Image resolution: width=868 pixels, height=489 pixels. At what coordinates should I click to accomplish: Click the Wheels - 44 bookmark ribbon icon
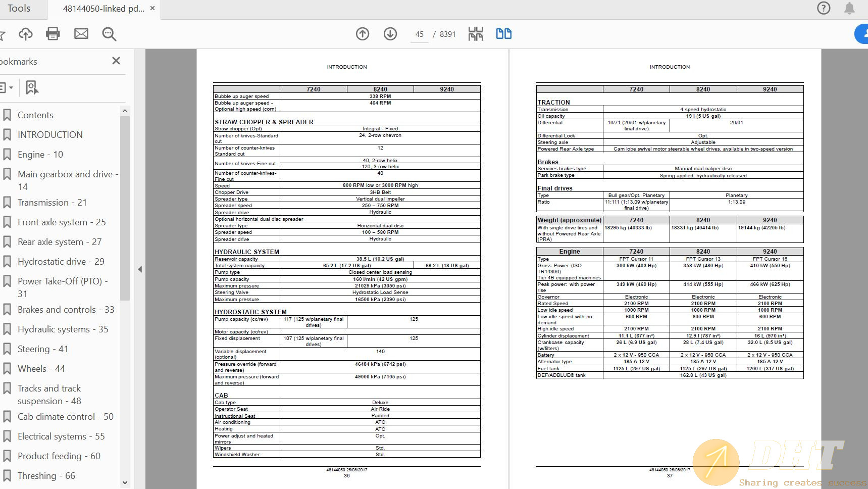point(7,369)
